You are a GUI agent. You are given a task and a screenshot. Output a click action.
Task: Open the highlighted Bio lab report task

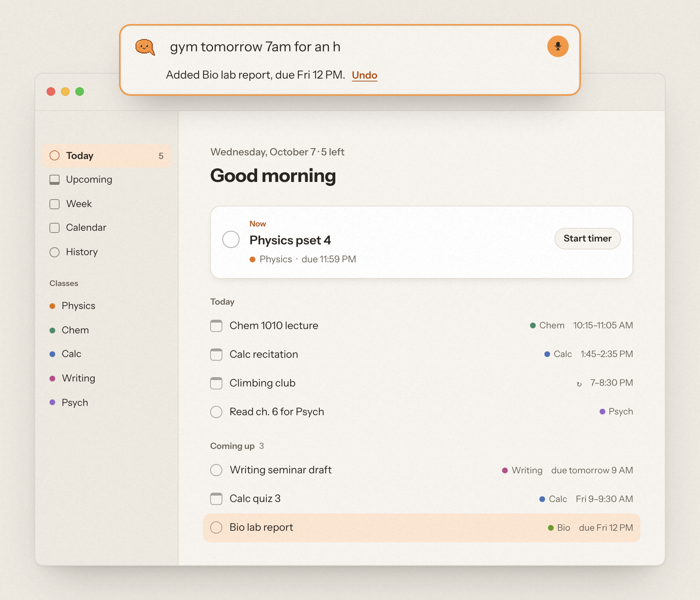click(421, 528)
